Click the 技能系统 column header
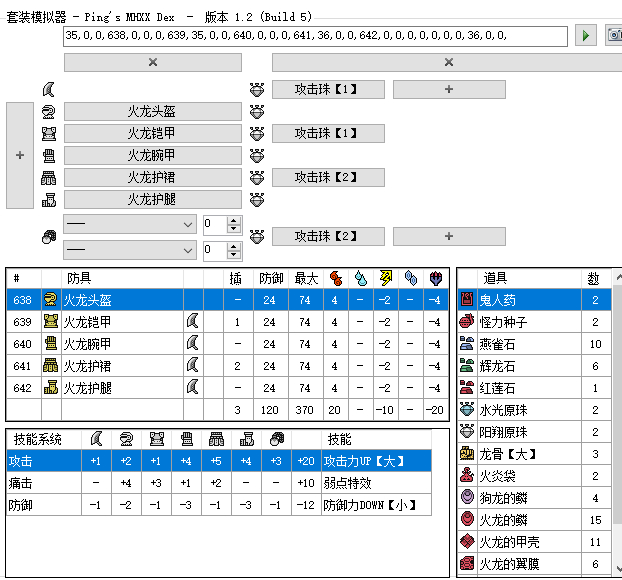This screenshot has width=622, height=580. coord(44,439)
